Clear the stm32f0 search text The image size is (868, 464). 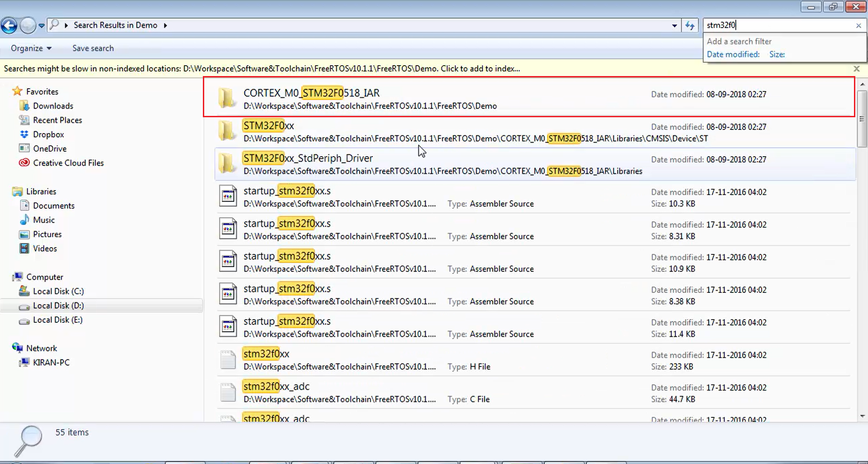[858, 26]
